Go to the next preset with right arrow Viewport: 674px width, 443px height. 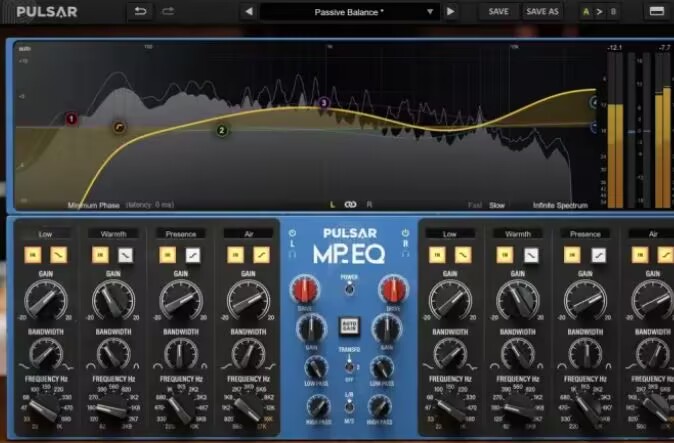pos(450,12)
